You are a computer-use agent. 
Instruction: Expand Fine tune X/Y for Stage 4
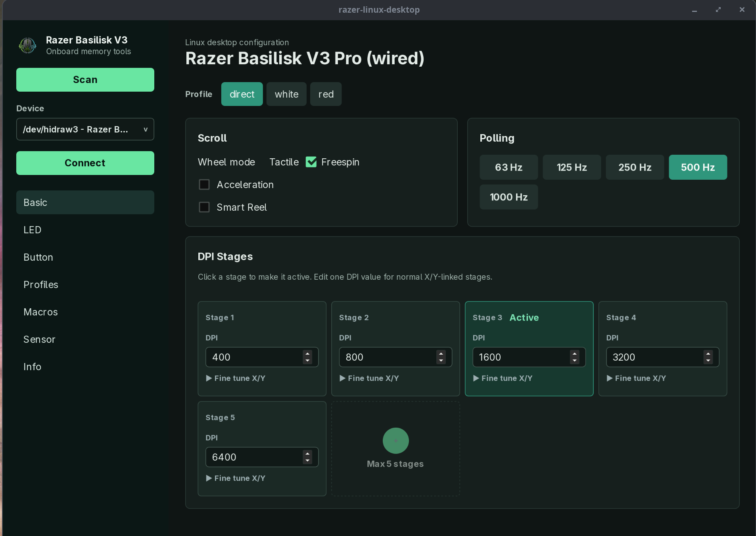click(637, 378)
